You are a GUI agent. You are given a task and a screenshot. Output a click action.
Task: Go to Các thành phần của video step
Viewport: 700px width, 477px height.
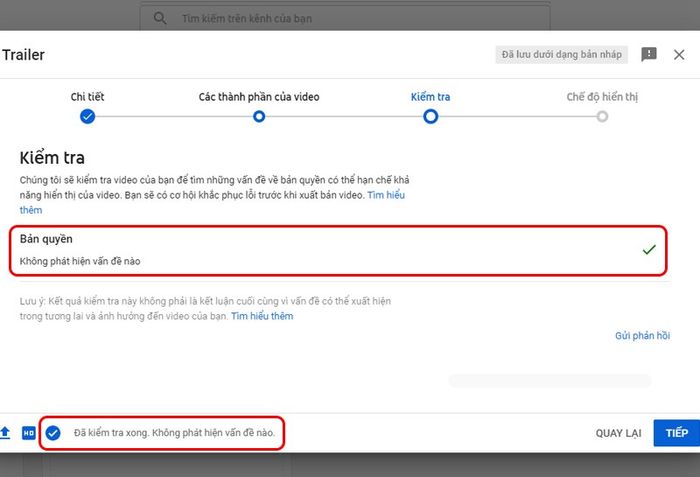coord(259,97)
